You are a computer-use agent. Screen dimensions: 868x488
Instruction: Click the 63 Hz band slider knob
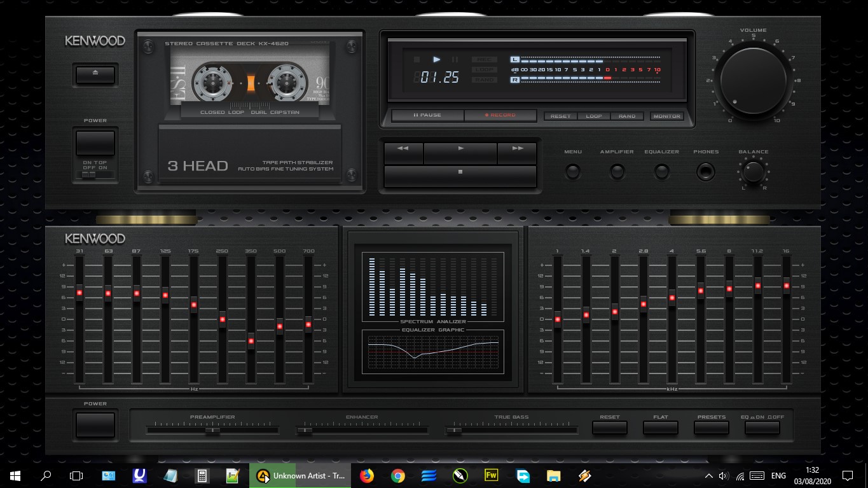click(108, 294)
